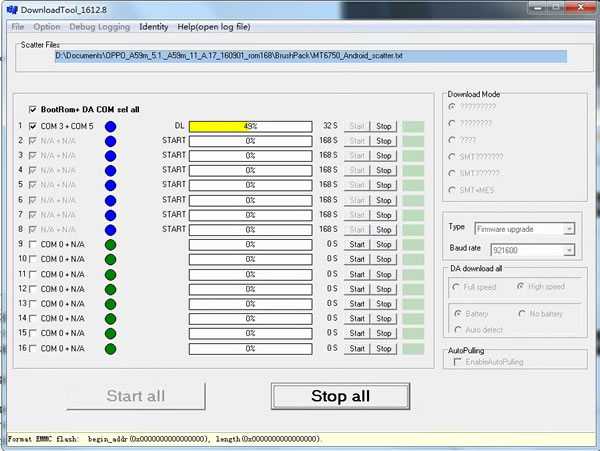Click the blue status circle in row 4
This screenshot has height=451, width=600.
[x=110, y=170]
